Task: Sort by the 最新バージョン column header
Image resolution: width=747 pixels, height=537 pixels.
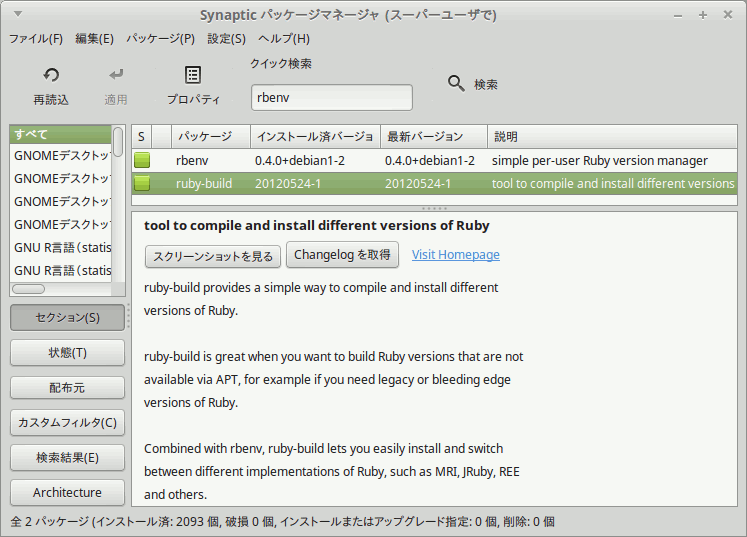Action: tap(434, 137)
